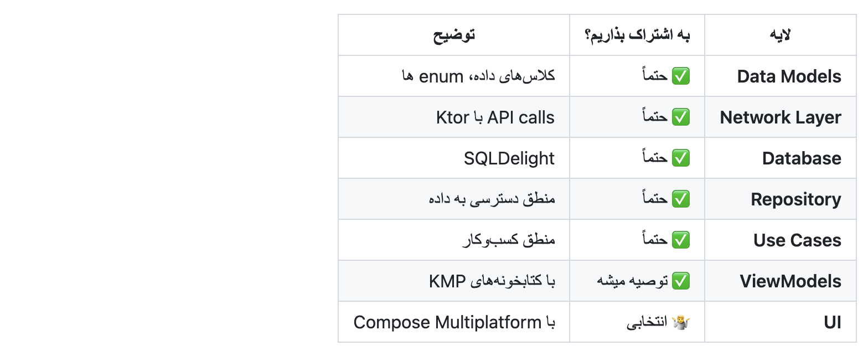The image size is (868, 361).
Task: Click the UI layer name cell
Action: point(832,322)
